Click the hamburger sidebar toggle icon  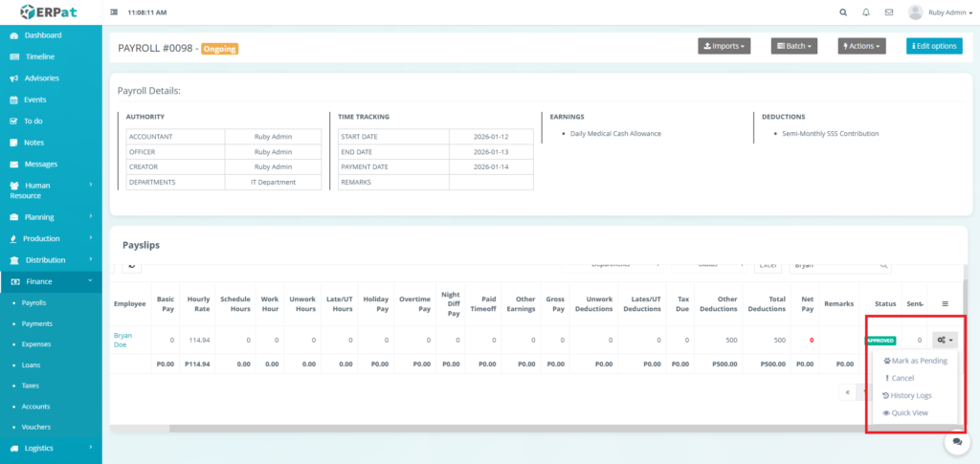click(x=115, y=12)
